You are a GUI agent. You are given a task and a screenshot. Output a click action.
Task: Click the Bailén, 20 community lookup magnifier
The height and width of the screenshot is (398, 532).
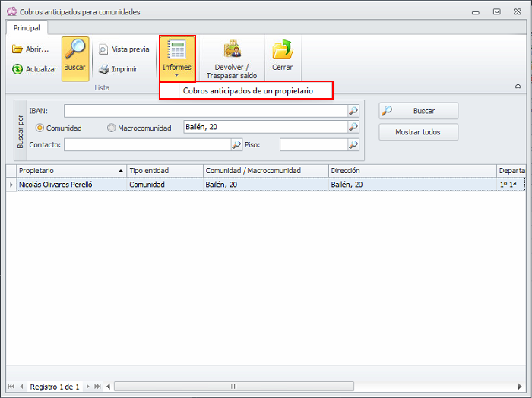click(353, 127)
